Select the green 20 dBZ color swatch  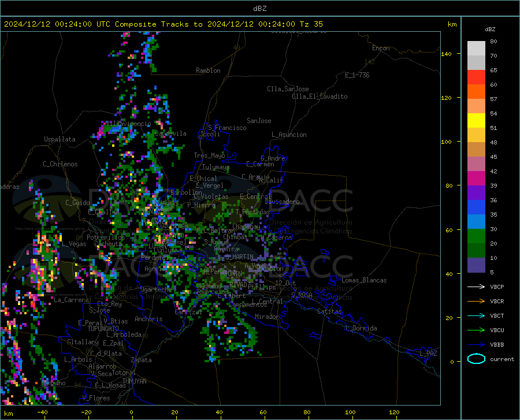pyautogui.click(x=476, y=236)
